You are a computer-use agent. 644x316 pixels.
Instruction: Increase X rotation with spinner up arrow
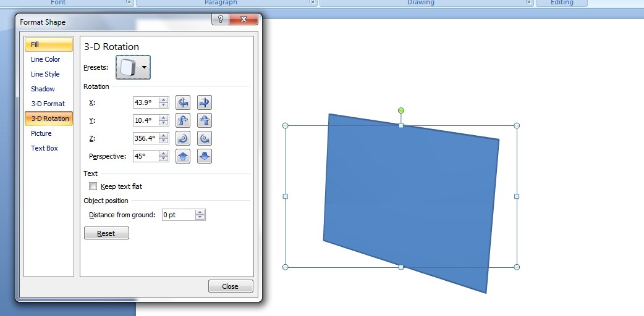tap(164, 100)
